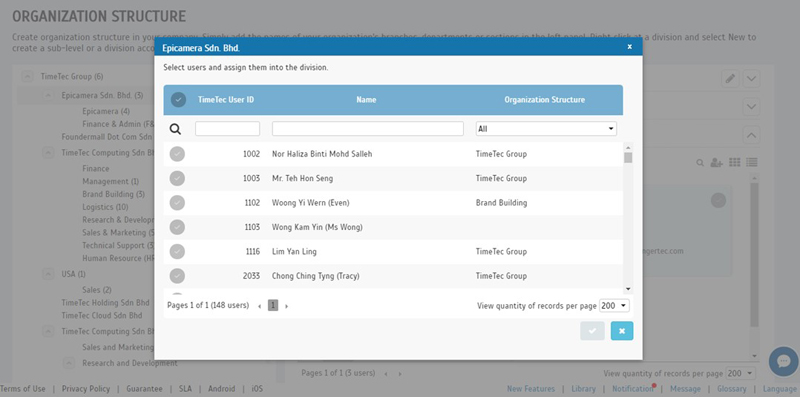Screen dimensions: 800x397
Task: Click the dialog list scrollbar thumb
Action: 628,158
